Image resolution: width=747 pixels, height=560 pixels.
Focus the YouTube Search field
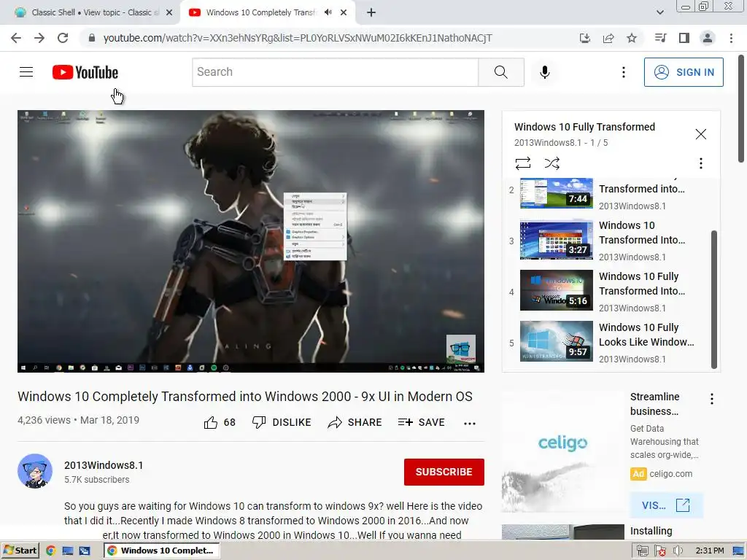click(336, 72)
